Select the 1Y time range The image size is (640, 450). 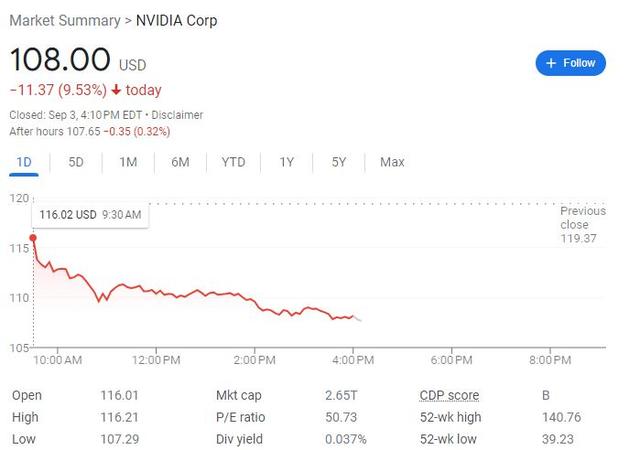coord(287,162)
